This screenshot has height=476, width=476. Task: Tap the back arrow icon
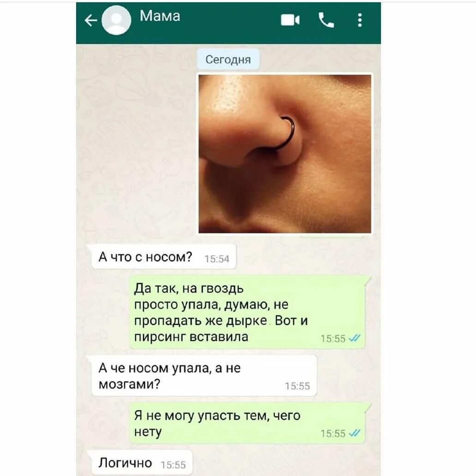(90, 21)
